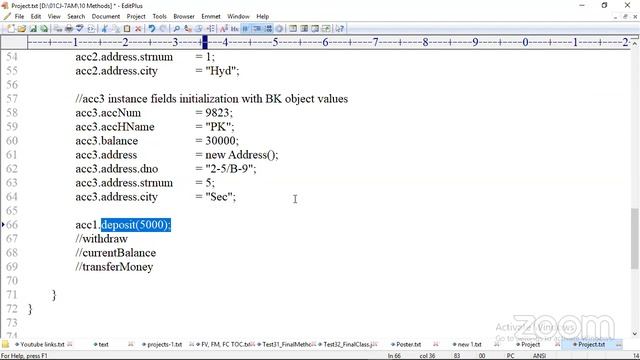Restore the inner document window
Viewport: 640px width, 360px height.
625,16
